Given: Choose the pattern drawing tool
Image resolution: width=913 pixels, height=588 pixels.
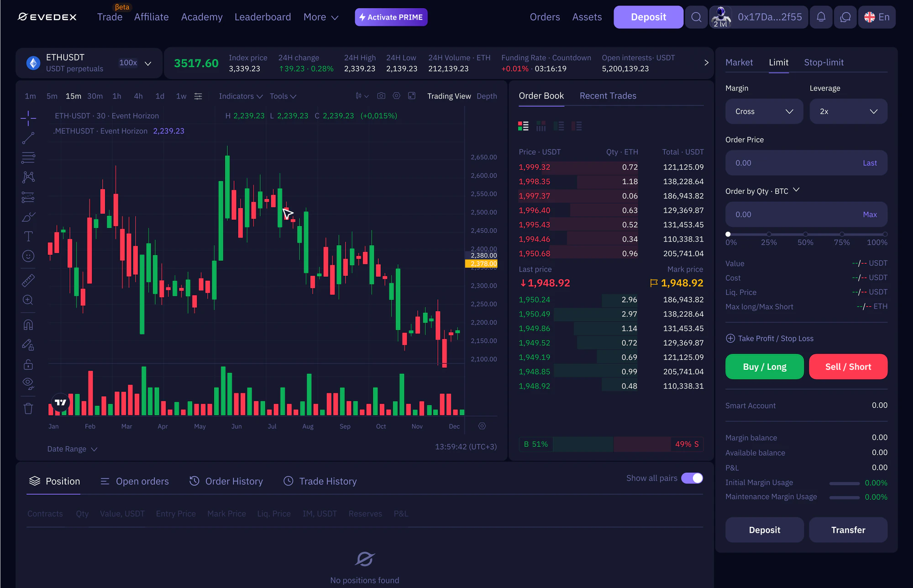Looking at the screenshot, I should [x=28, y=177].
